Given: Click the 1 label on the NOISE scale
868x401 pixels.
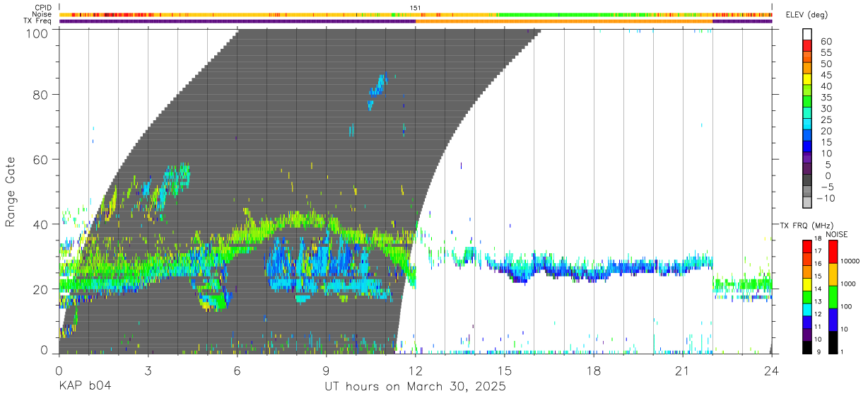Looking at the screenshot, I should 843,351.
